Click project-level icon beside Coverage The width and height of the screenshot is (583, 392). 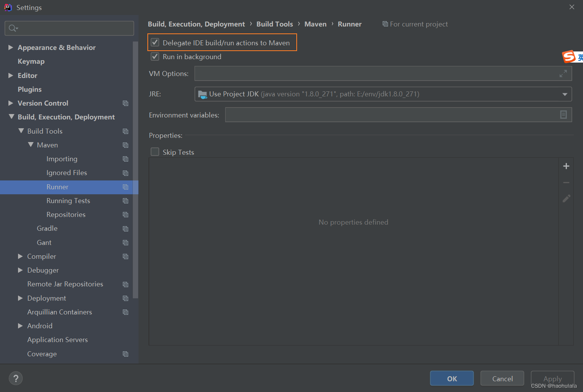126,354
